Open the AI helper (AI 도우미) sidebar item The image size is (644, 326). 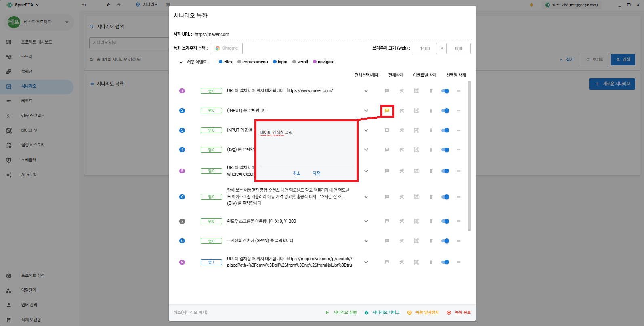[x=37, y=175]
